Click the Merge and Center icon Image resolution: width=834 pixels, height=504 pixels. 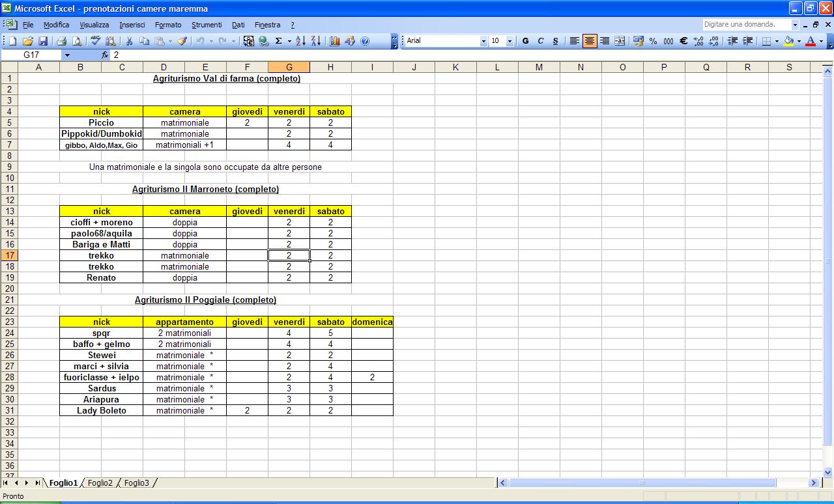click(620, 41)
